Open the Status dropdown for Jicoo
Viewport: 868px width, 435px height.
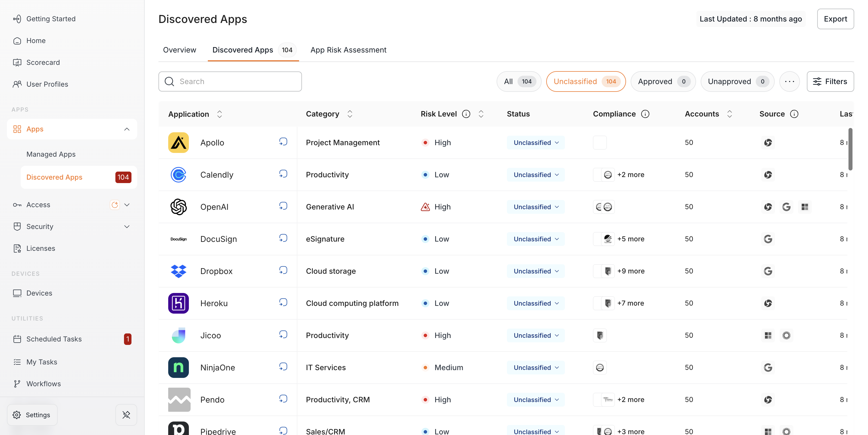point(536,335)
